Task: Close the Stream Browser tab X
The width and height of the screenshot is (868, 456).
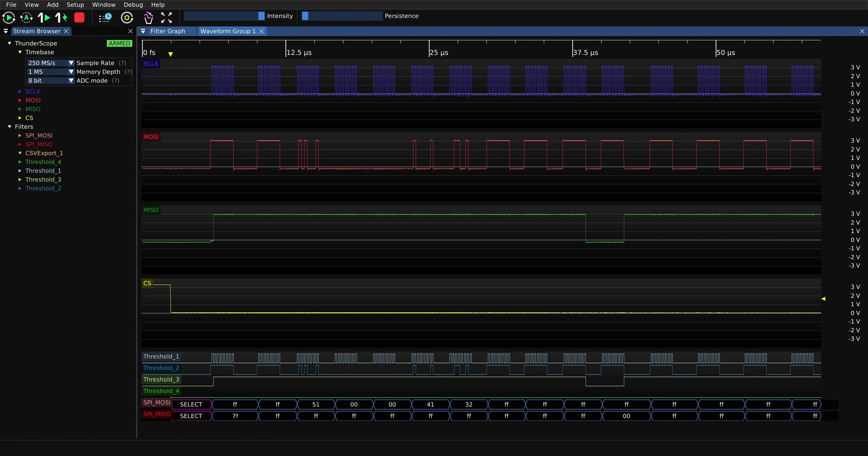Action: click(x=66, y=31)
